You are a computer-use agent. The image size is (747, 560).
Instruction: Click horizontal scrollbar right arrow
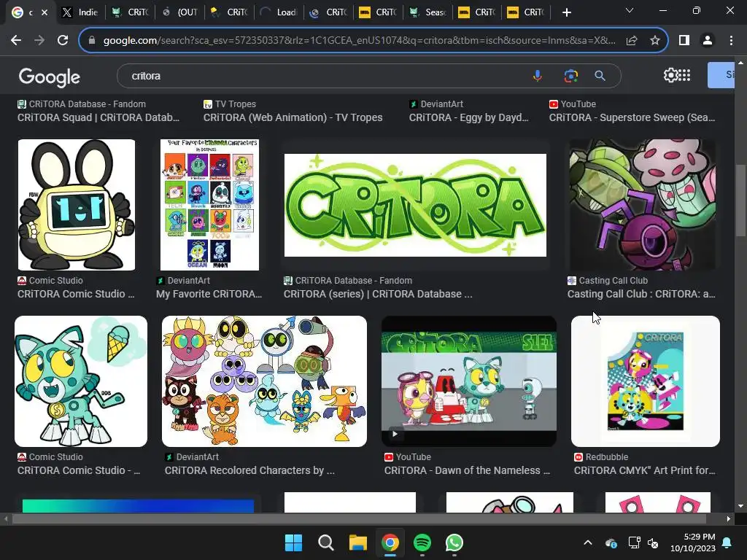(728, 518)
